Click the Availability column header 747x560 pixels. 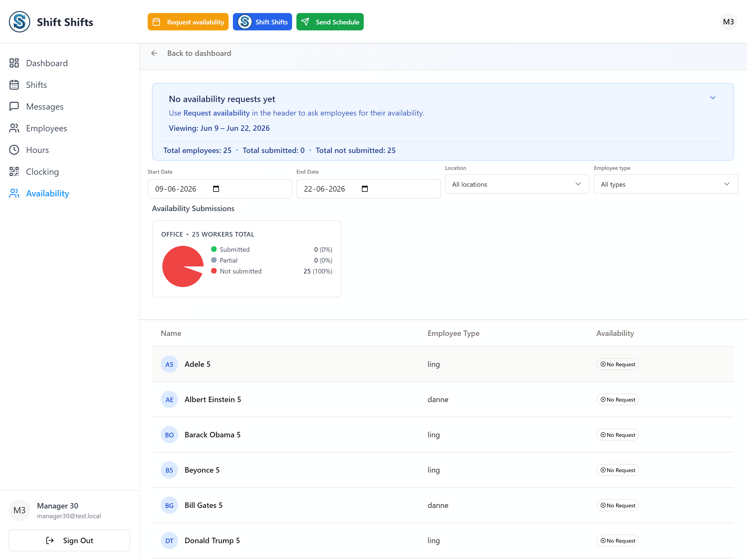pyautogui.click(x=615, y=333)
